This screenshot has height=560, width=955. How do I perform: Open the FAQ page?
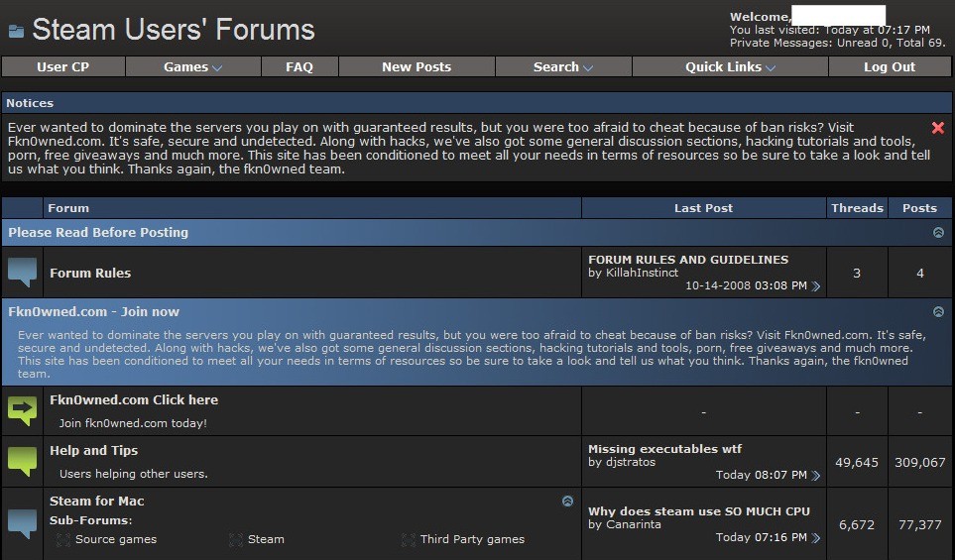pos(299,67)
